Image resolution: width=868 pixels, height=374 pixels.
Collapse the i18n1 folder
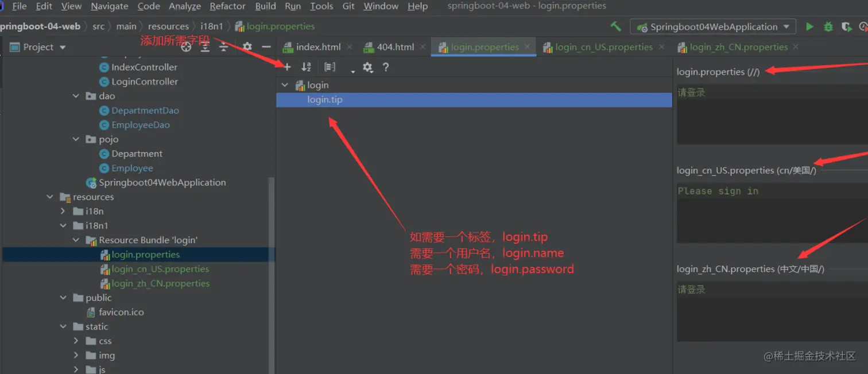coord(63,225)
